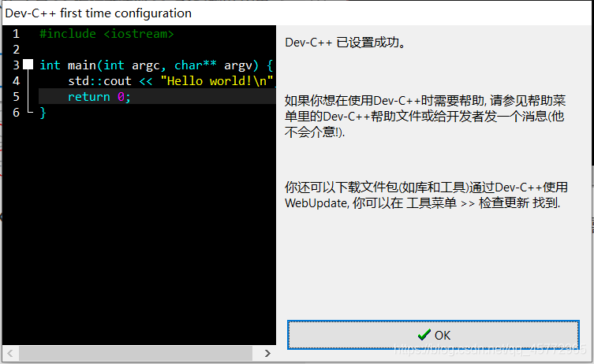
Task: Click the "Hello world!\n" string literal
Action: click(217, 81)
